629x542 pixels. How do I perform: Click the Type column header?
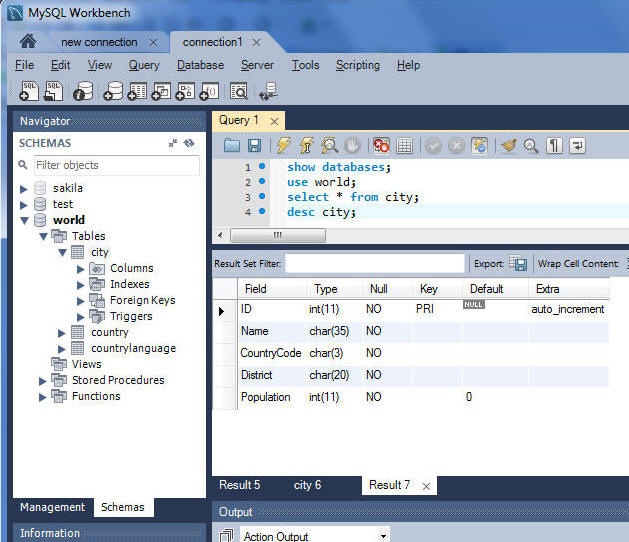[334, 289]
